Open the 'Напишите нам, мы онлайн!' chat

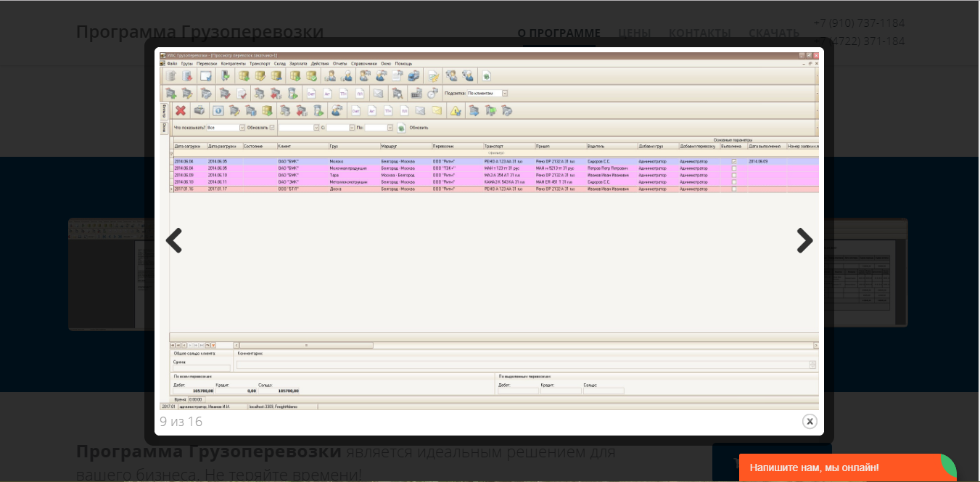[814, 468]
